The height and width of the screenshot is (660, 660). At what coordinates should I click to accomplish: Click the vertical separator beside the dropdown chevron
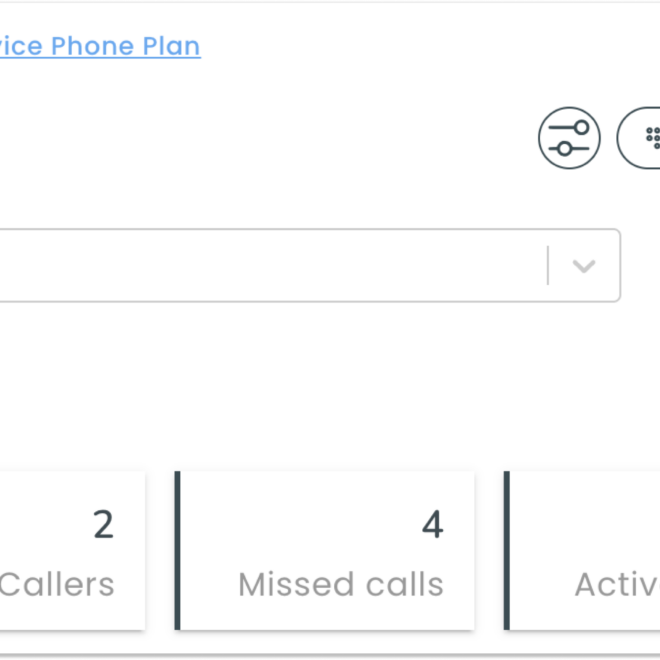548,266
